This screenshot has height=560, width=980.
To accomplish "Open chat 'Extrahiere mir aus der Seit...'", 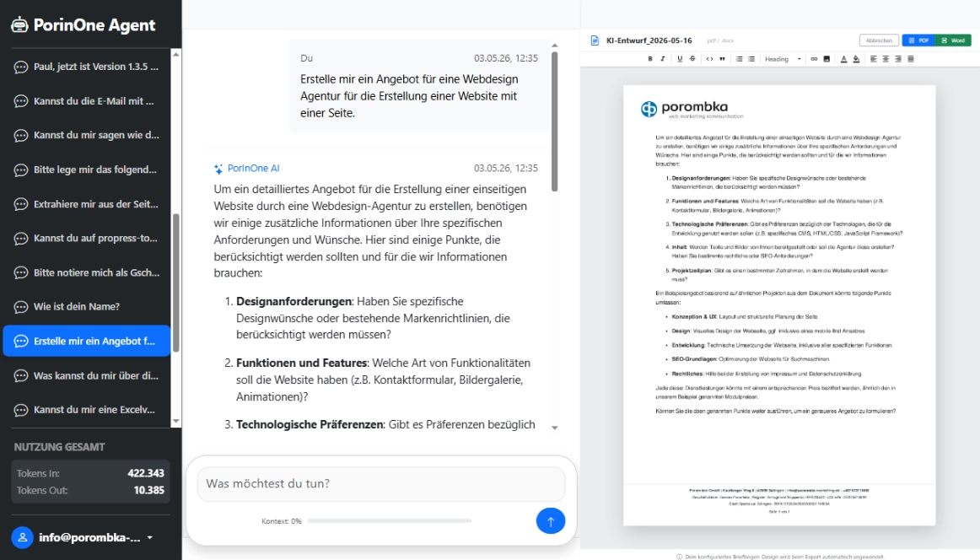I will click(87, 204).
